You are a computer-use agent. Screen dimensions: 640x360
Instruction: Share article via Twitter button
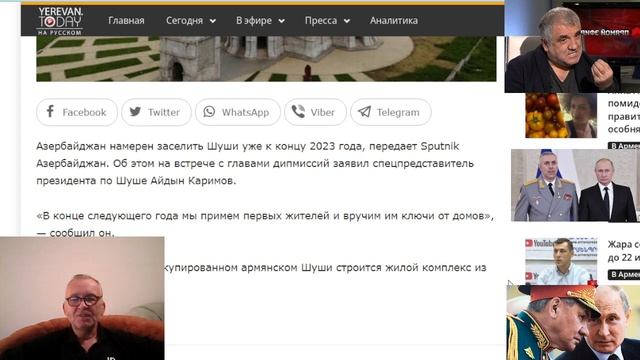(156, 112)
